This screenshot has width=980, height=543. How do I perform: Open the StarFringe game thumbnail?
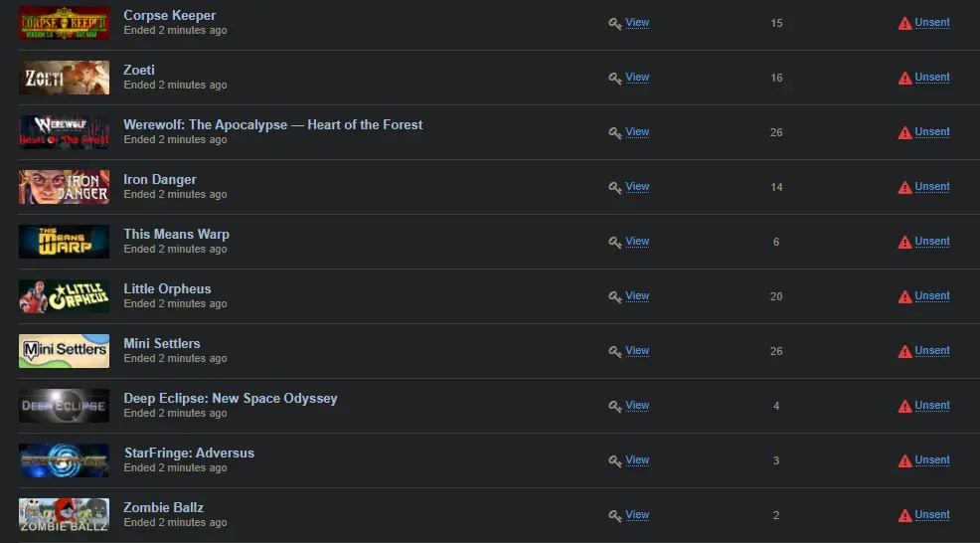64,460
